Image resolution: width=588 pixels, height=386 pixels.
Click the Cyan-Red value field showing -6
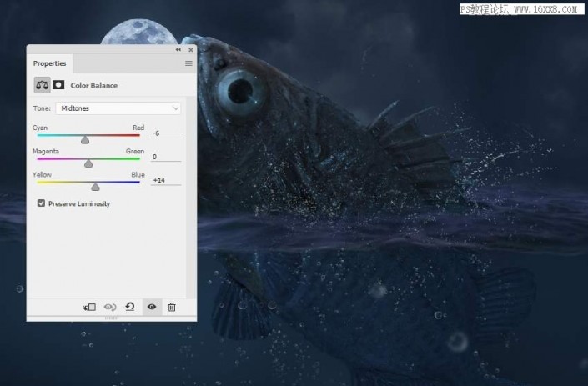pyautogui.click(x=166, y=133)
